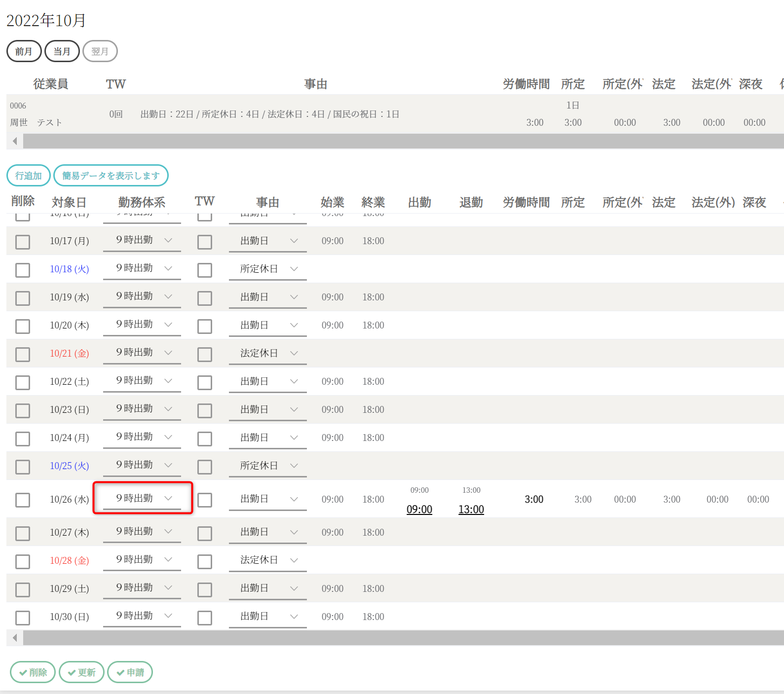This screenshot has height=694, width=784.
Task: Click the left arrow on the upper scrollbar
Action: click(x=15, y=141)
